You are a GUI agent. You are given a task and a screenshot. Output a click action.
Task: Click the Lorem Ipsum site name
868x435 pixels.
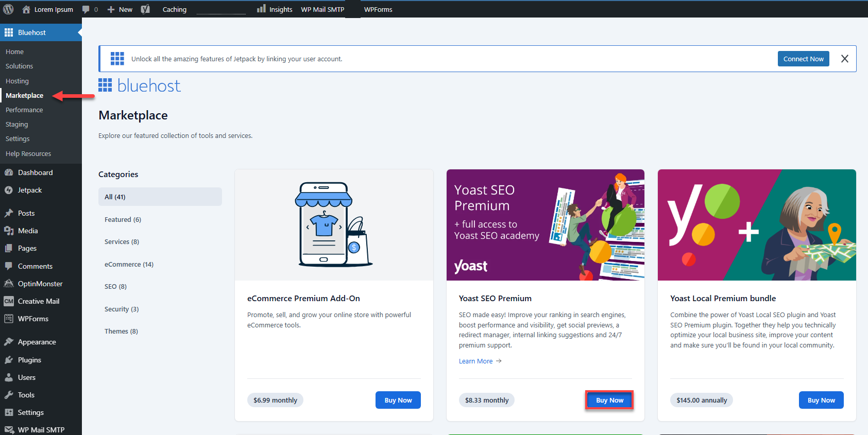tap(54, 9)
